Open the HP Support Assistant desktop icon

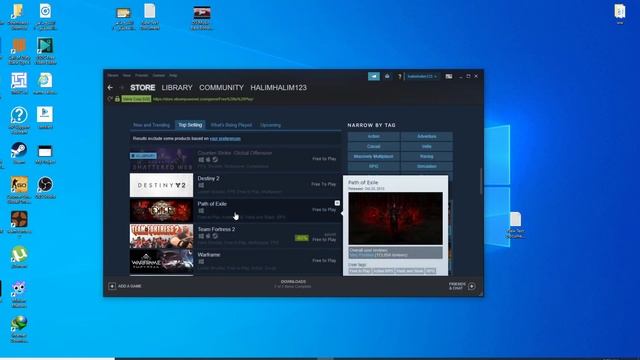click(x=19, y=120)
